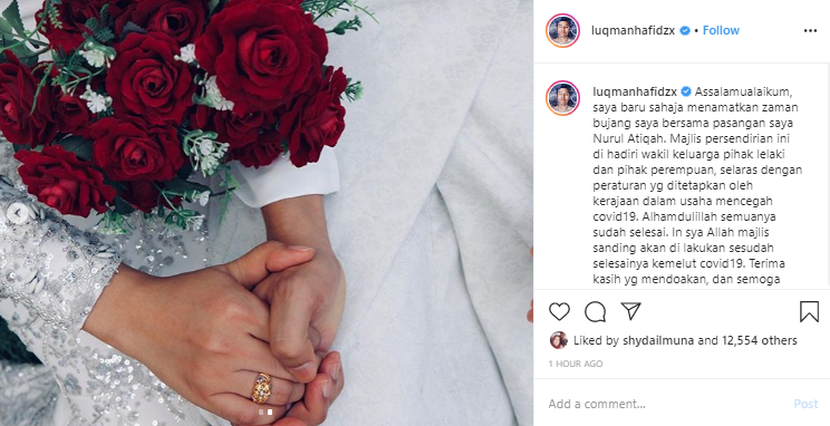This screenshot has height=426, width=830.
Task: Click luqmanhafidzx username in the caption
Action: pos(634,92)
